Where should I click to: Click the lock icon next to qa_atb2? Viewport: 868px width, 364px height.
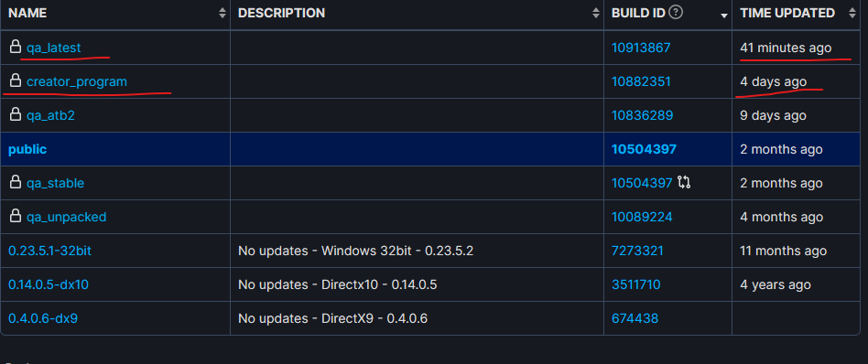click(x=16, y=114)
